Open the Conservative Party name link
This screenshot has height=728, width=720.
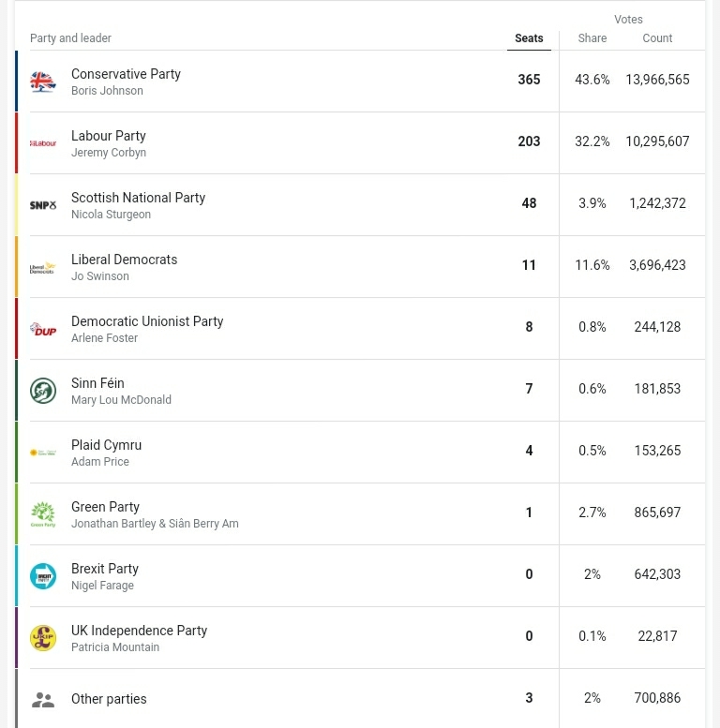point(126,74)
